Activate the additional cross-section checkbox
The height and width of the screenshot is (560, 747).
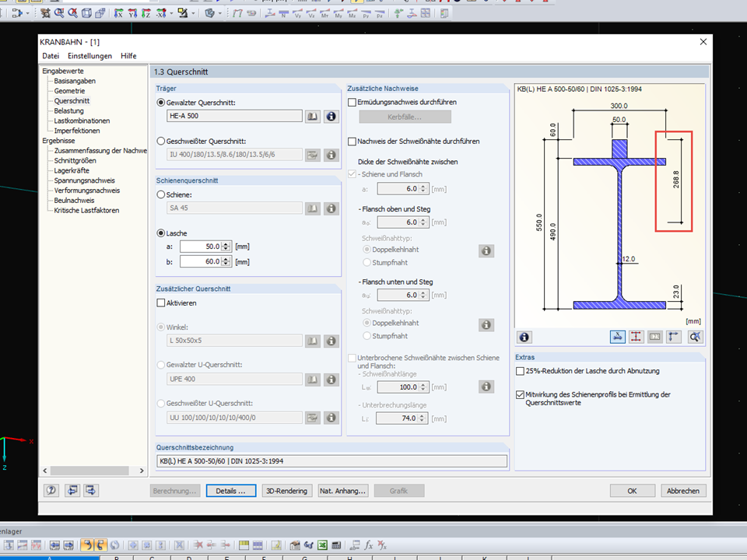(161, 303)
